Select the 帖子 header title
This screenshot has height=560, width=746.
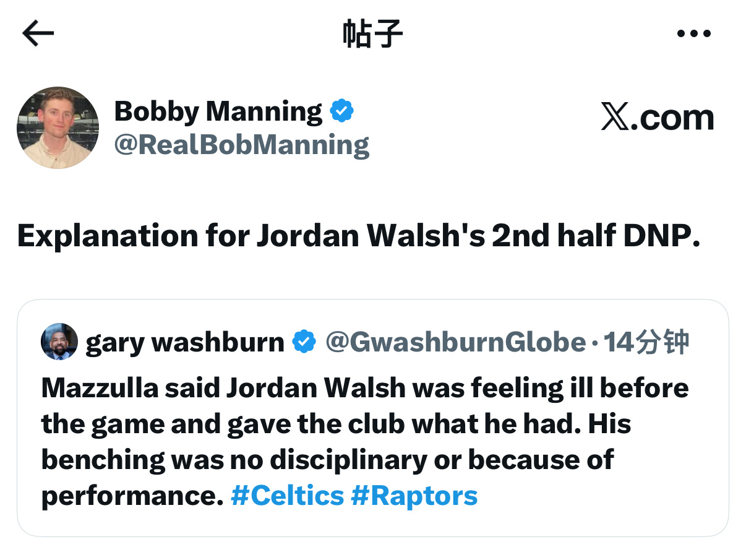click(372, 33)
